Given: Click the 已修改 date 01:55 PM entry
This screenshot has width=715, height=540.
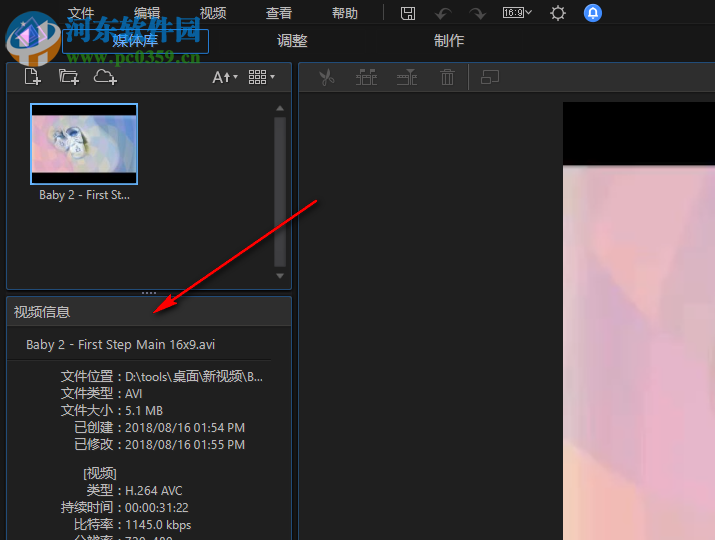Looking at the screenshot, I should 160,445.
